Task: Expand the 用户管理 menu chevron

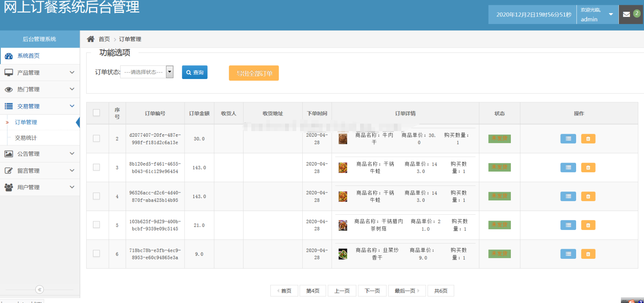Action: [x=72, y=187]
